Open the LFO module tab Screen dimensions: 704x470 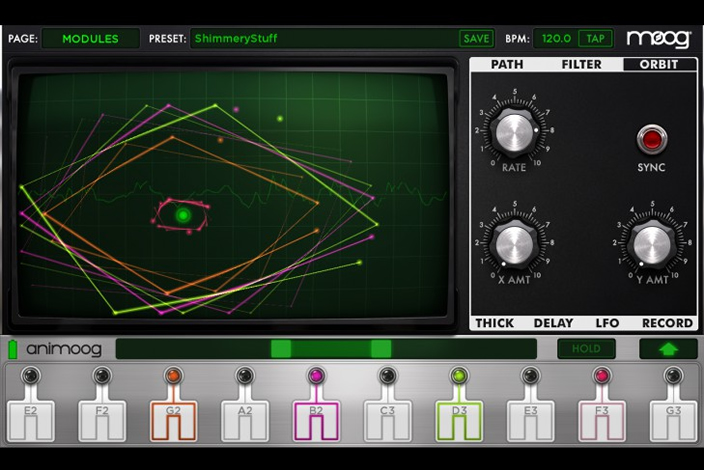[x=607, y=323]
